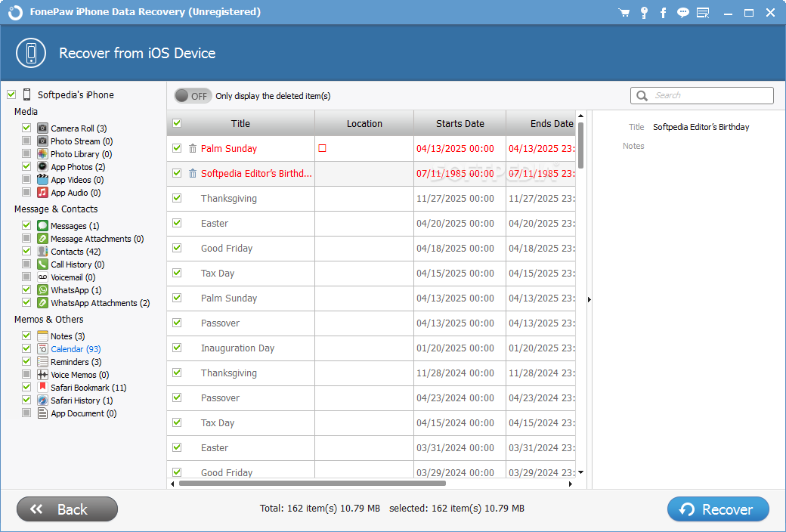Click the Message Attachments icon
Viewport: 786px width, 532px height.
pos(42,239)
